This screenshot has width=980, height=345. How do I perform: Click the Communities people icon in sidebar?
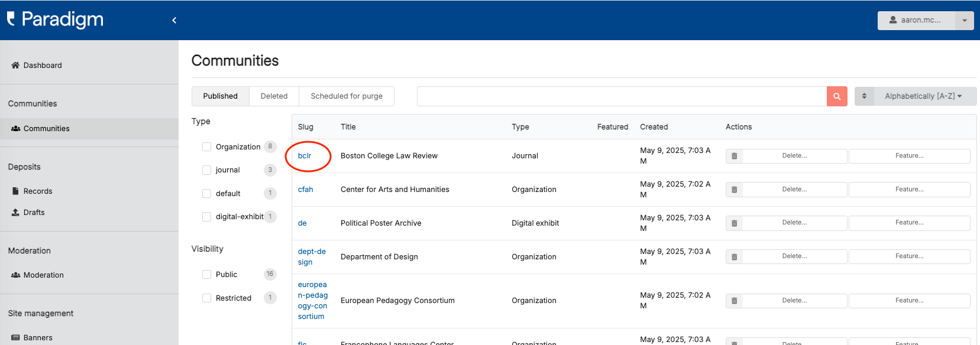coord(16,129)
